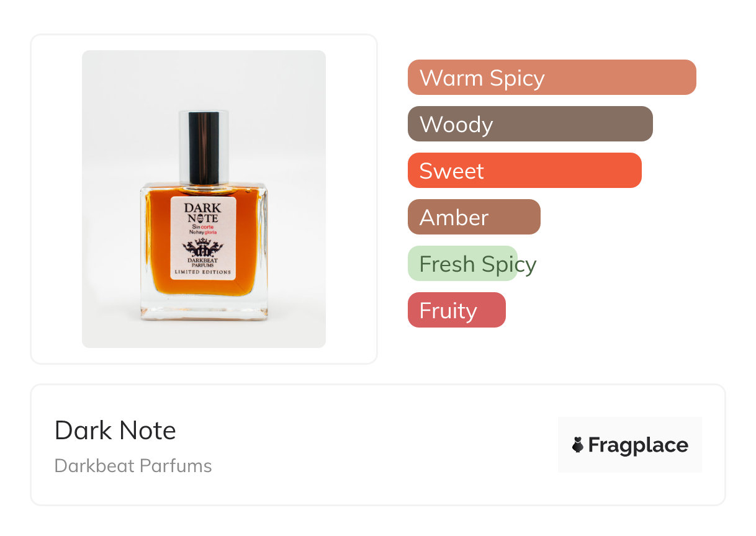Select the Woody accord bar
Screen dimensions: 756x536
click(x=529, y=124)
